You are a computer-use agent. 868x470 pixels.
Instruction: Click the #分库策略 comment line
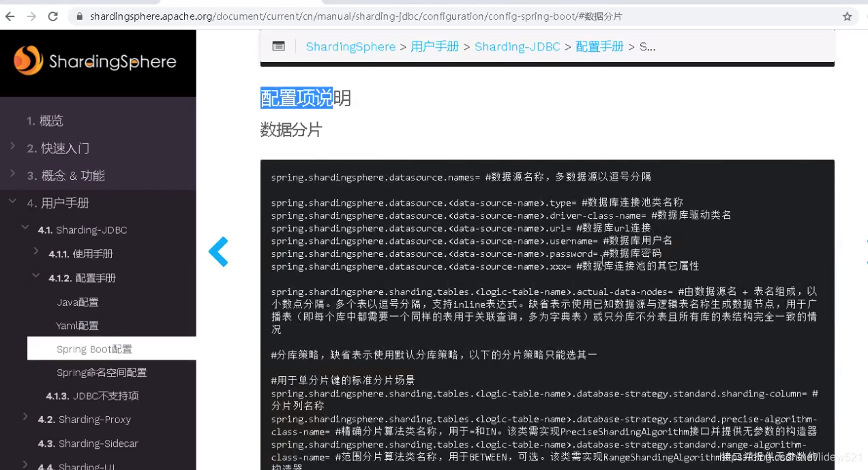pyautogui.click(x=434, y=355)
